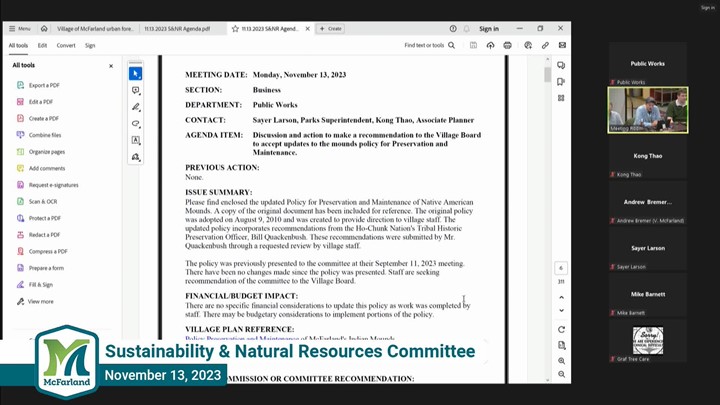Click 'Monday, November 13, 2023' meeting date text
The image size is (720, 405).
(299, 74)
